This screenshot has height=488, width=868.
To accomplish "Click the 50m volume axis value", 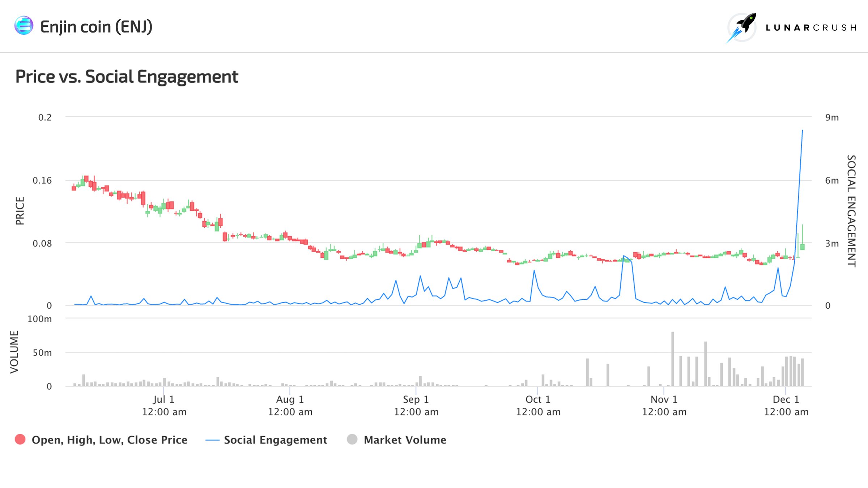I will [x=42, y=352].
